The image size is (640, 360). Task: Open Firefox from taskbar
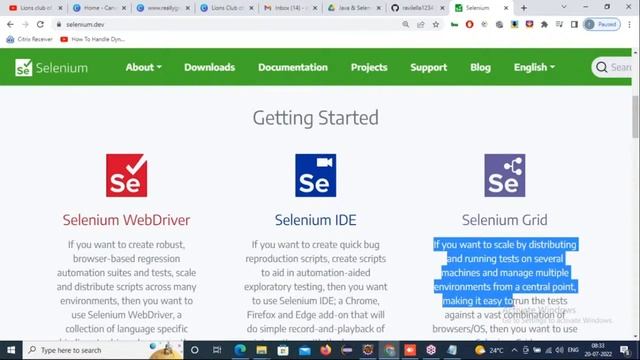325,350
